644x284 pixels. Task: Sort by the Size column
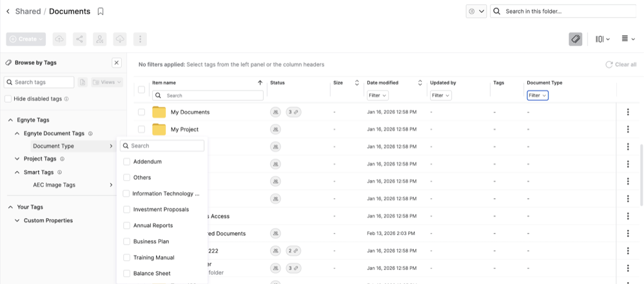tap(357, 83)
